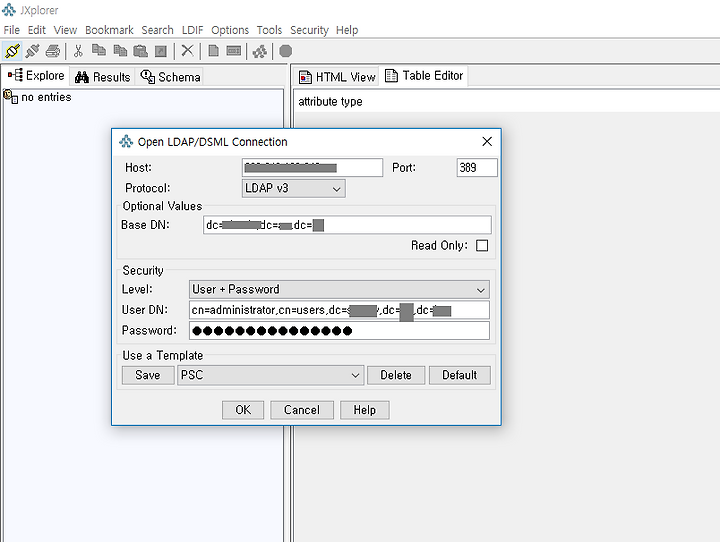This screenshot has height=542, width=720.
Task: Click the Password input field
Action: tap(339, 331)
